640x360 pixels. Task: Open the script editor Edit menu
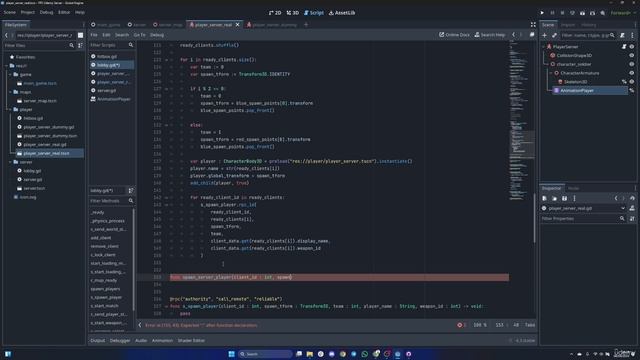point(107,35)
